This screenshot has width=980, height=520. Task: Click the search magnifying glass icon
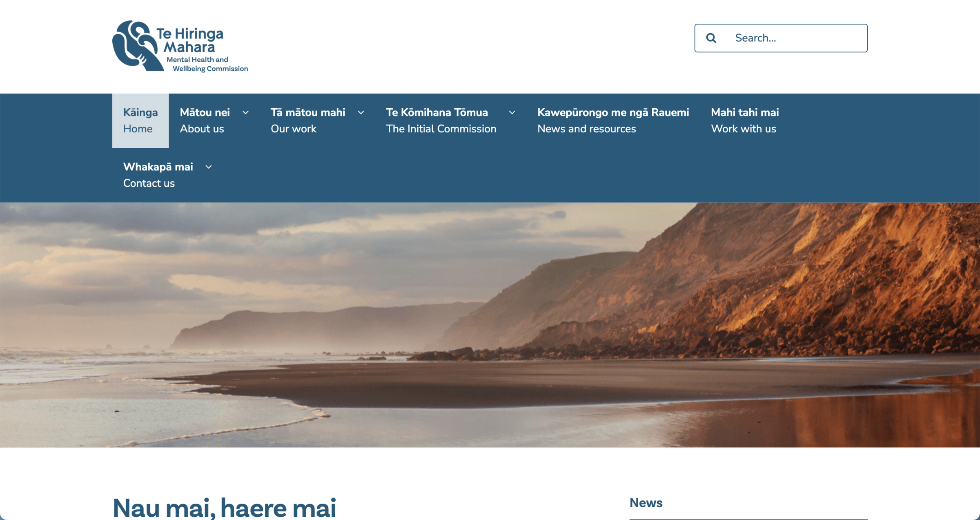tap(711, 38)
